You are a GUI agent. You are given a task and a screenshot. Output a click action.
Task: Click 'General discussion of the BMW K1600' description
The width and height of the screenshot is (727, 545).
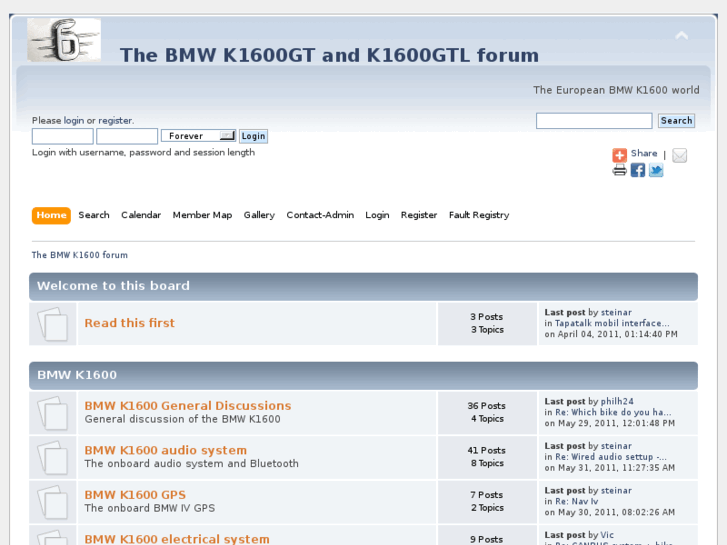[183, 419]
